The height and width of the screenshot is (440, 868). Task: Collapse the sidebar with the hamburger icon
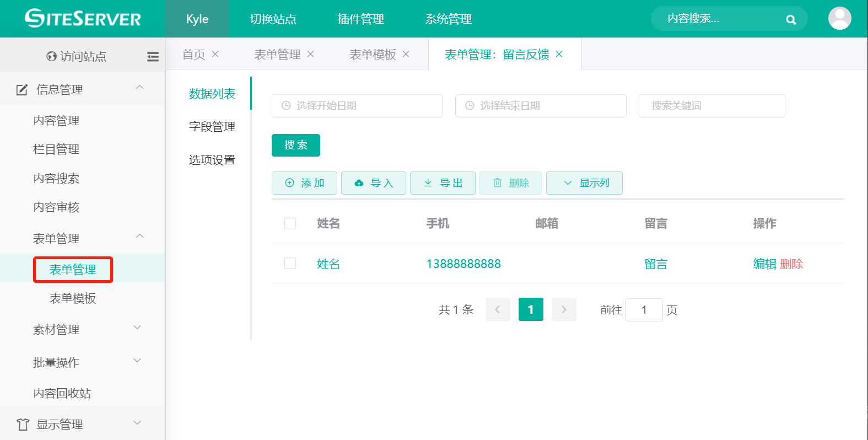pos(153,56)
